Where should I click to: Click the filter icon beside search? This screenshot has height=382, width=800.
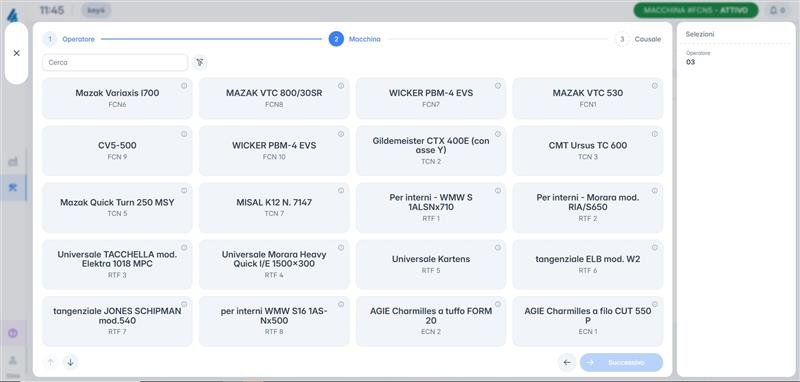[x=199, y=62]
